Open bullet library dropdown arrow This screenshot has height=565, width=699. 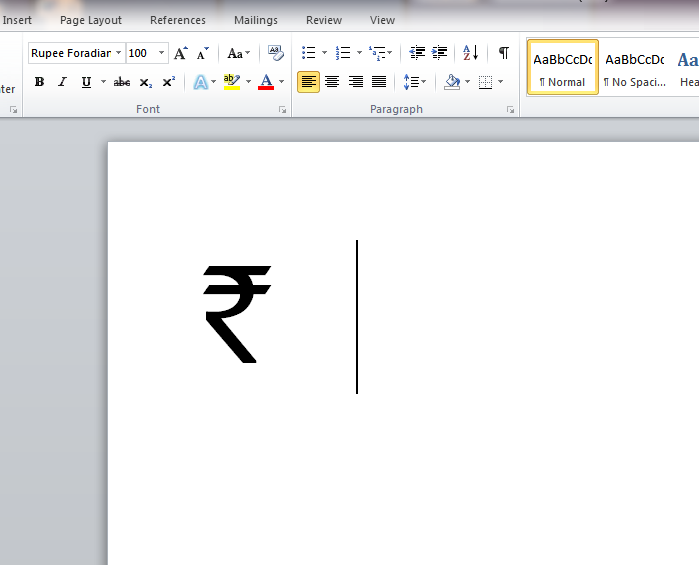325,53
